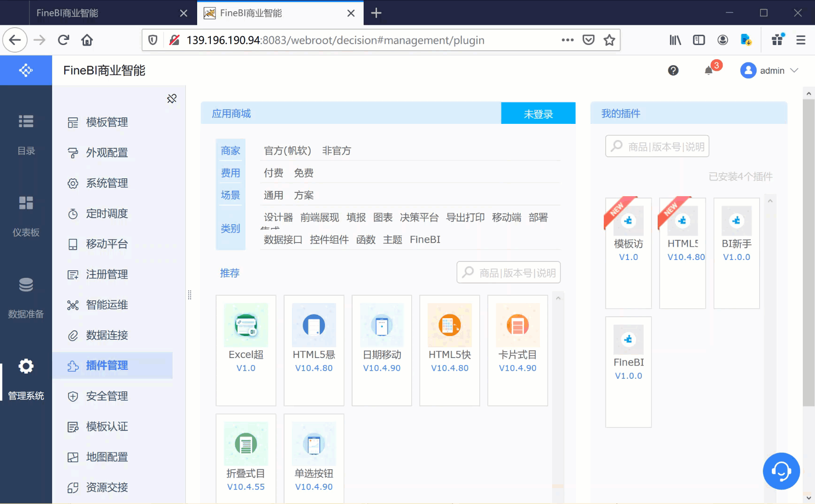Filter by 官方(帆软) vendor
Viewport: 815px width, 504px height.
287,151
